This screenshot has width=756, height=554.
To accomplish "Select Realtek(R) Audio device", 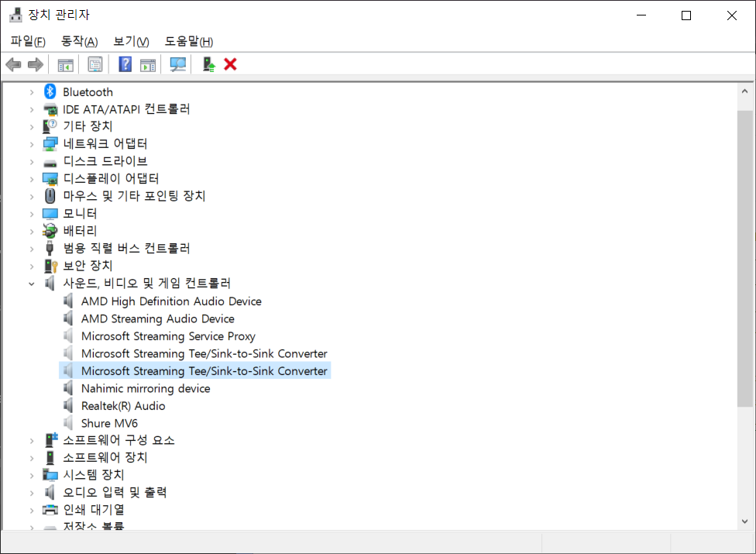I will point(123,405).
